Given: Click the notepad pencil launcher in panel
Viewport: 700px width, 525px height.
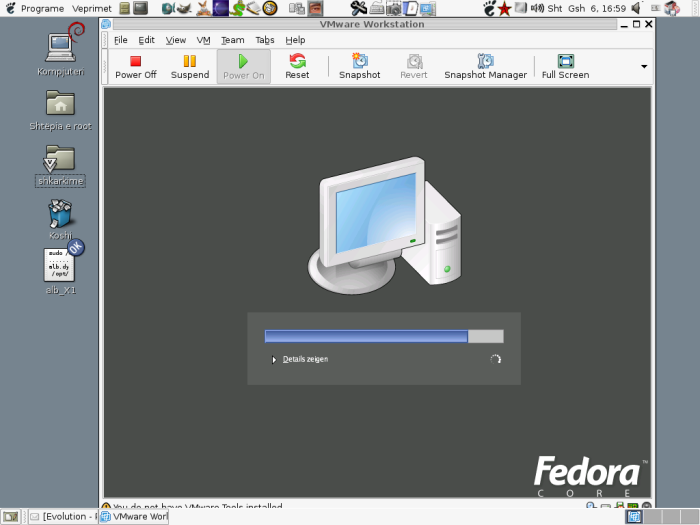Looking at the screenshot, I should coord(254,8).
